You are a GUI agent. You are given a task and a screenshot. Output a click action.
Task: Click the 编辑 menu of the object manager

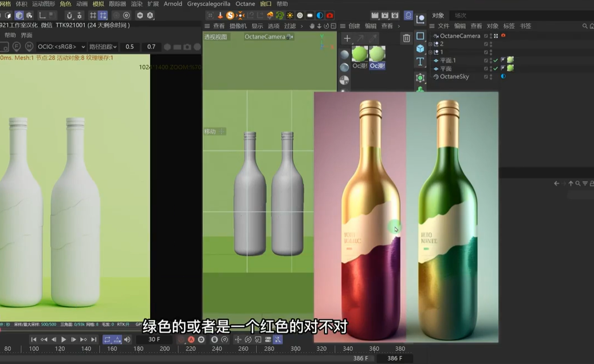click(x=460, y=26)
